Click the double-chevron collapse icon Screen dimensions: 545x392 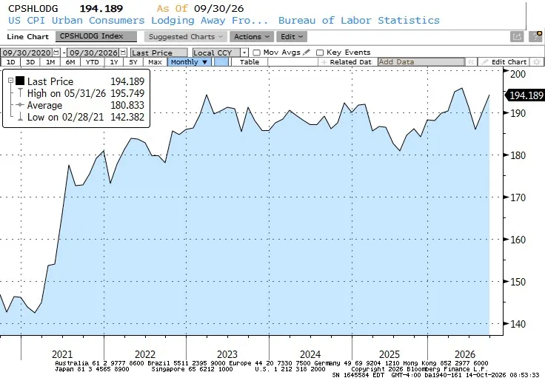pos(471,62)
